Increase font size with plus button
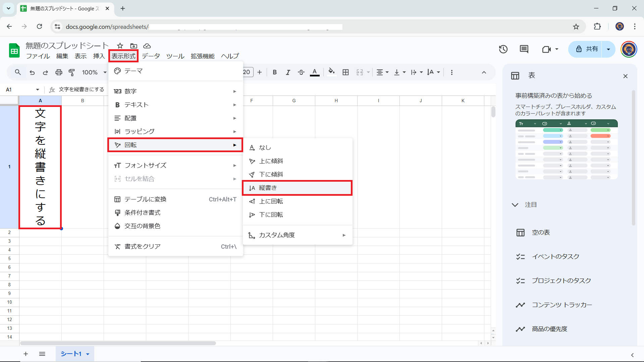This screenshot has height=362, width=644. 260,72
